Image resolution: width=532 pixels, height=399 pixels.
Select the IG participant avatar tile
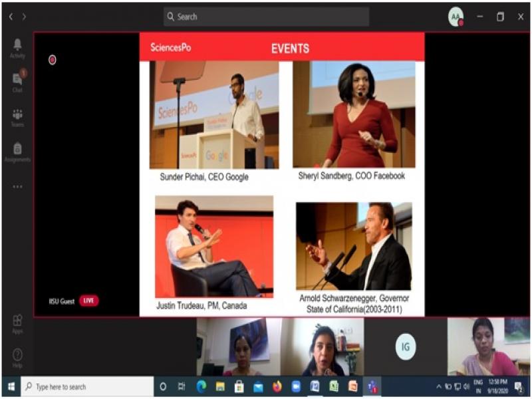tap(406, 346)
